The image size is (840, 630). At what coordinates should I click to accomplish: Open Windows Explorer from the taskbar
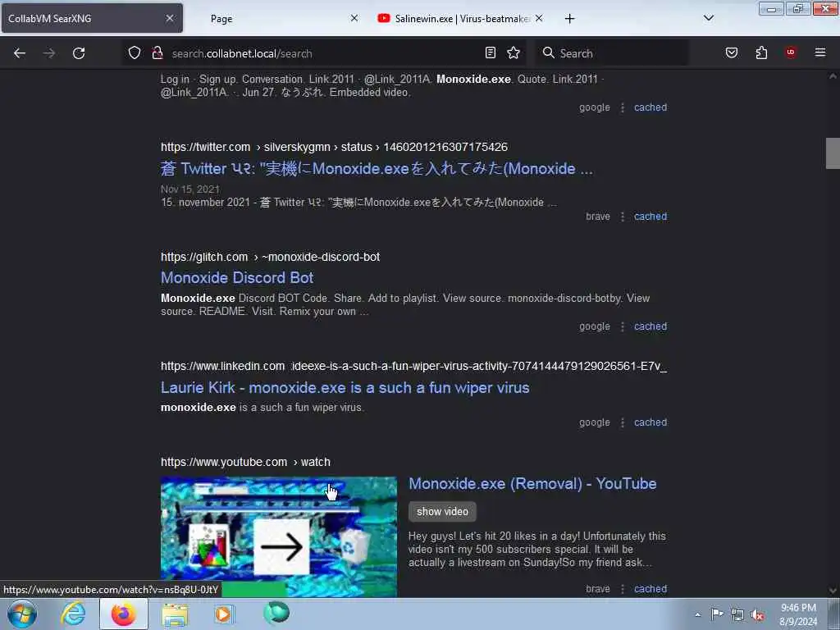[x=175, y=614]
